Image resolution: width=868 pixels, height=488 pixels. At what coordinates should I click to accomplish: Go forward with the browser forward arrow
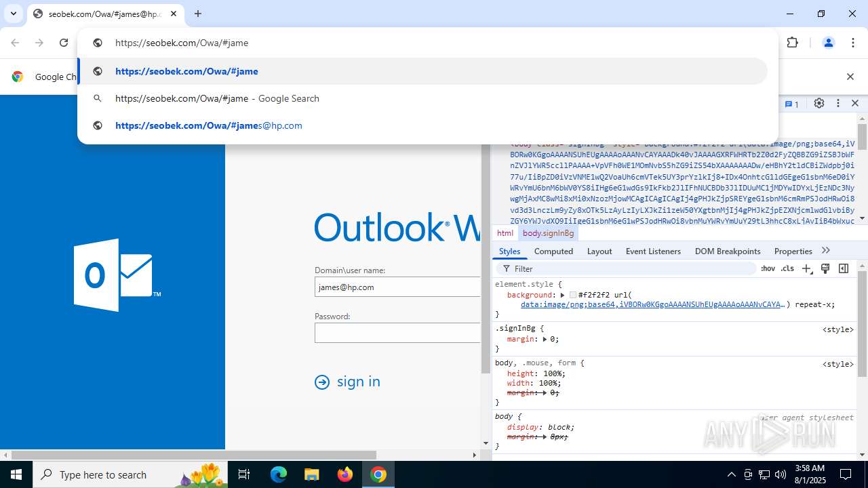[x=39, y=43]
